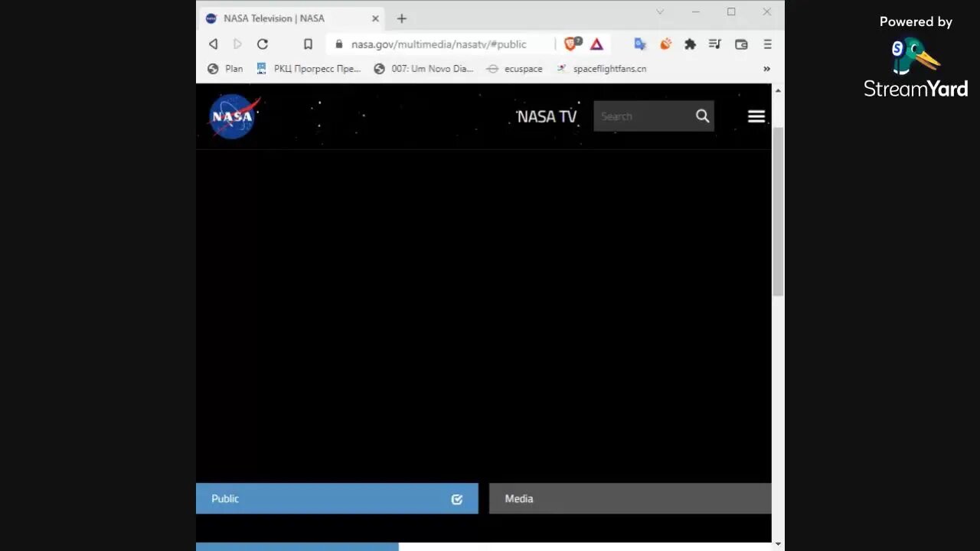
Task: Open the extensions puzzle piece menu
Action: pos(690,44)
